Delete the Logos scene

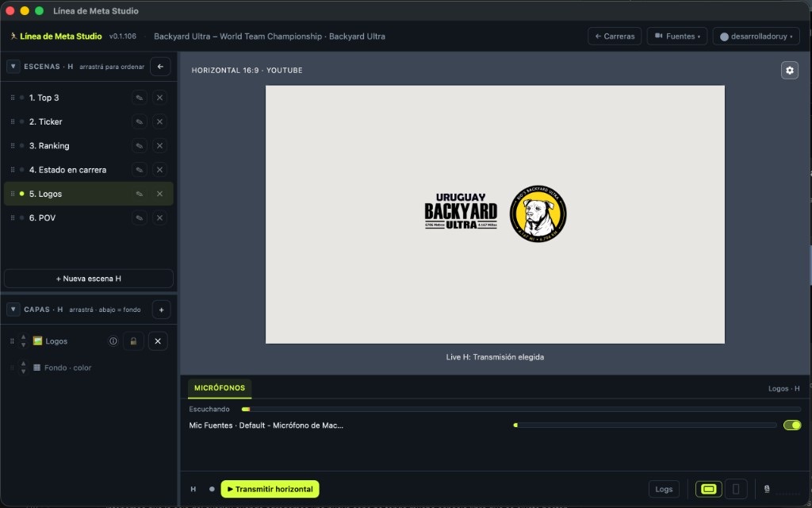coord(159,194)
